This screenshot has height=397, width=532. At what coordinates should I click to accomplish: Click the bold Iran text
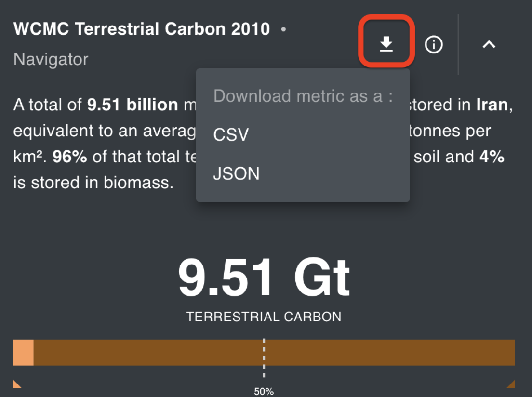point(492,105)
